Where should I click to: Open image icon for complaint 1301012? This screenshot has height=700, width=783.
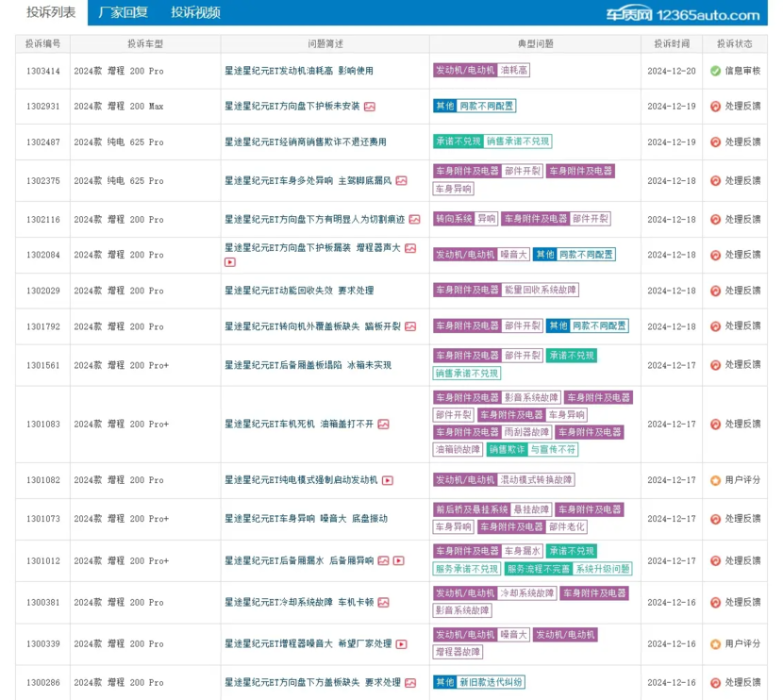pos(384,560)
